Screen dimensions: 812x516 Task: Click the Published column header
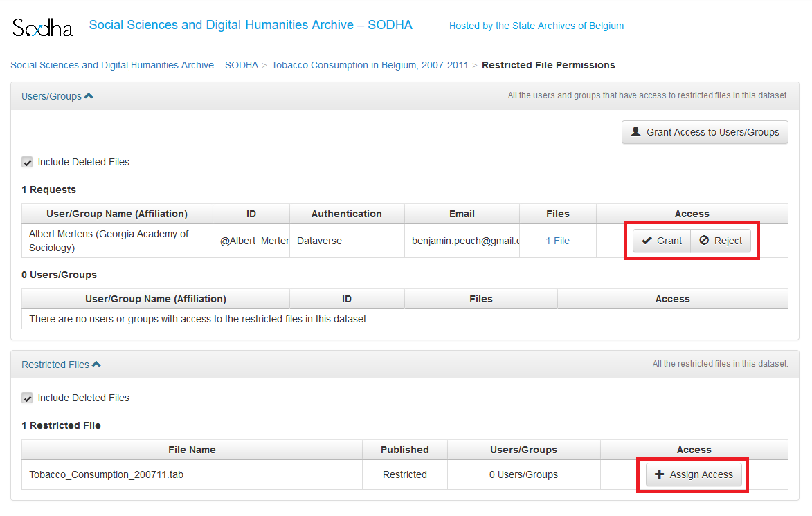pos(405,450)
